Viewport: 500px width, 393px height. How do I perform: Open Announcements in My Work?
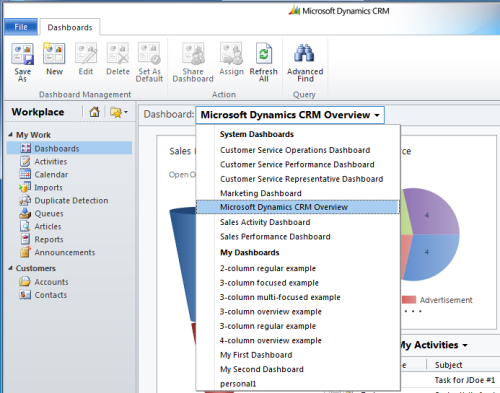[x=65, y=253]
